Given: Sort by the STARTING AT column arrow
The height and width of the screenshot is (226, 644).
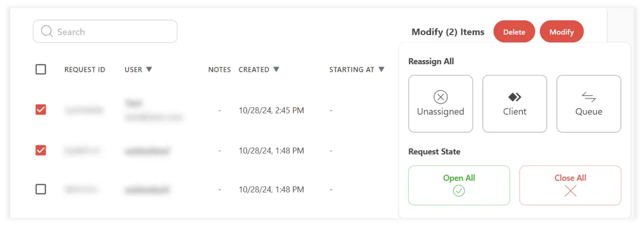Looking at the screenshot, I should (381, 69).
